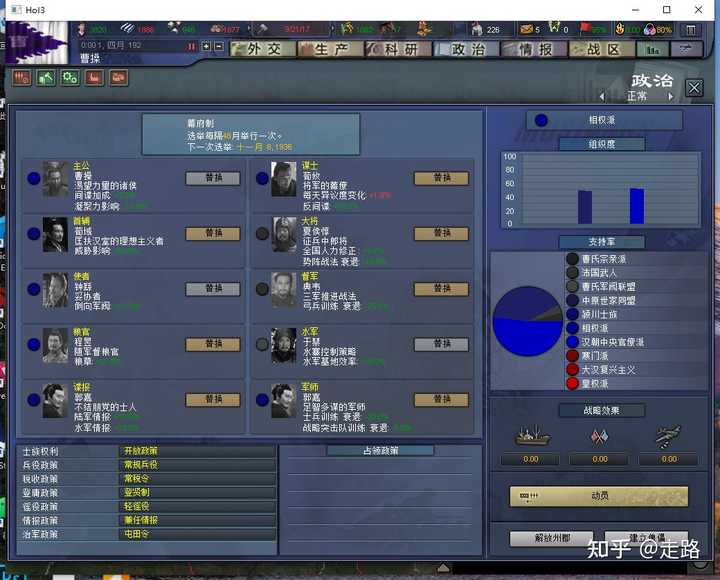Switch to the 生产 tab

(x=331, y=49)
